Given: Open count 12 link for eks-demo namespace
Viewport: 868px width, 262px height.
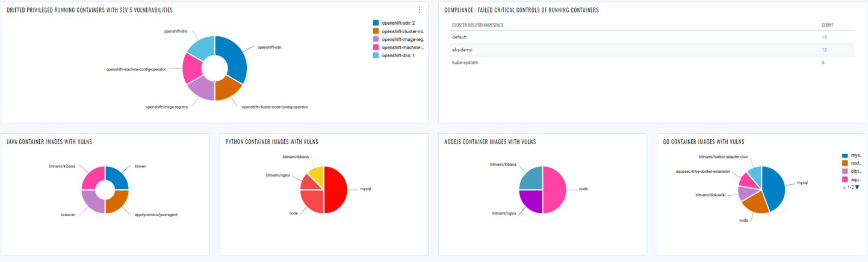Looking at the screenshot, I should pos(824,50).
